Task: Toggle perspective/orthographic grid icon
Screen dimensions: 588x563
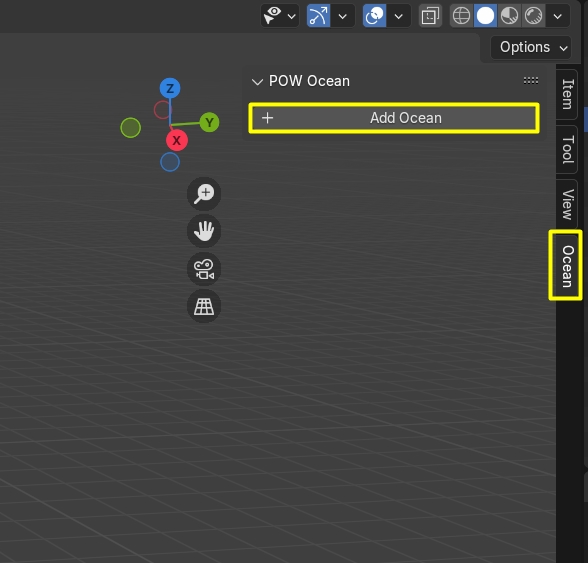Action: coord(204,306)
